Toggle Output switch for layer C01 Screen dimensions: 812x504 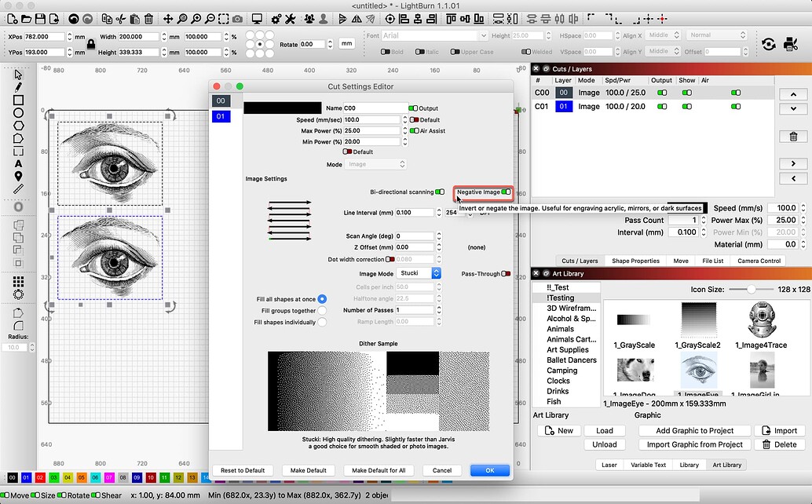(x=662, y=107)
